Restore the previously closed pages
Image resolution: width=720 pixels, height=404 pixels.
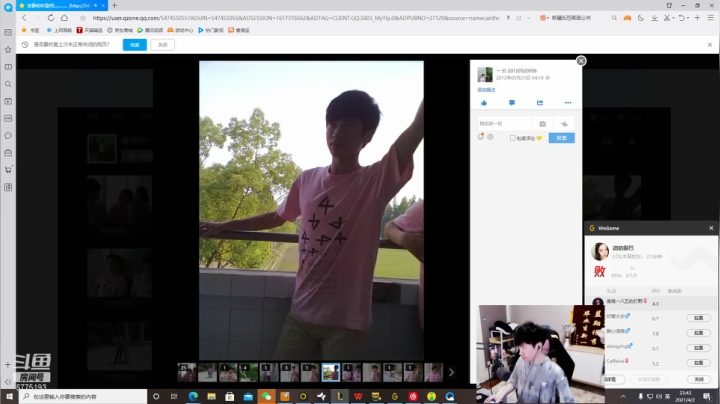click(135, 45)
